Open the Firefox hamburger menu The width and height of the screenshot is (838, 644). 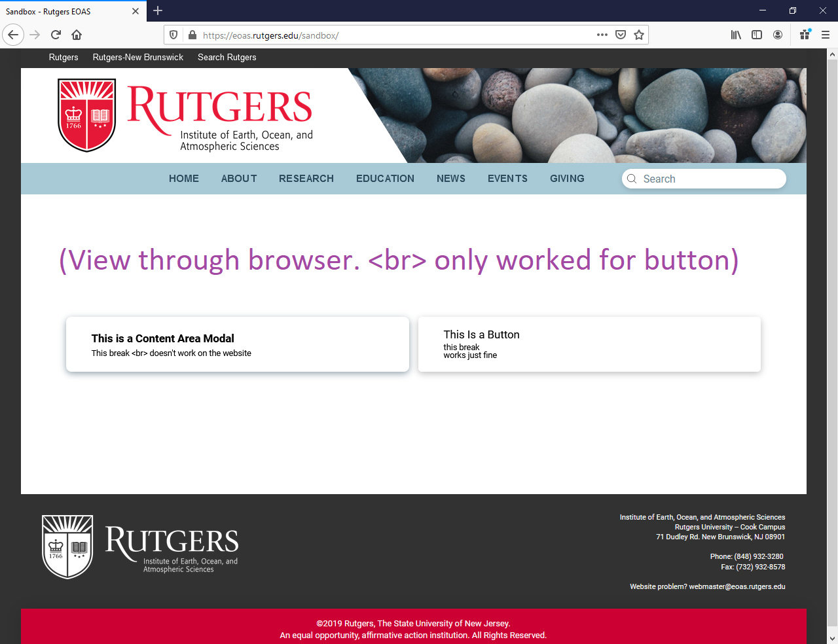tap(826, 35)
